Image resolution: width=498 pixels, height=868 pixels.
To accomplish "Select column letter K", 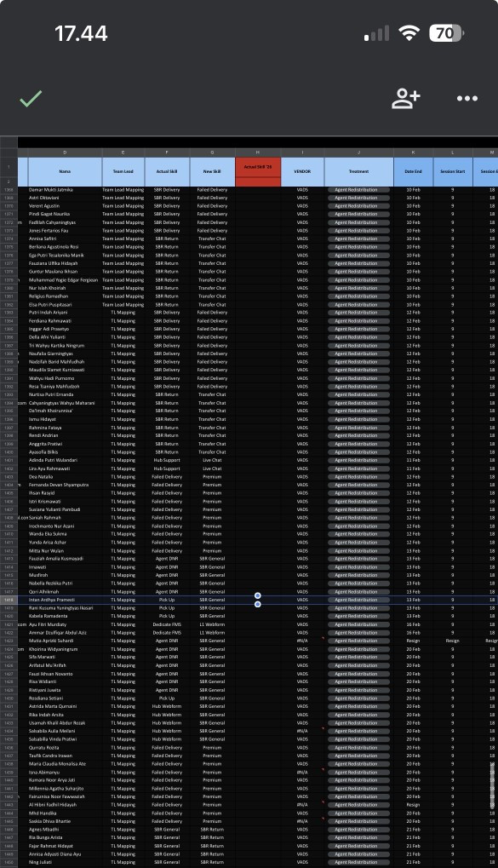I will 414,152.
